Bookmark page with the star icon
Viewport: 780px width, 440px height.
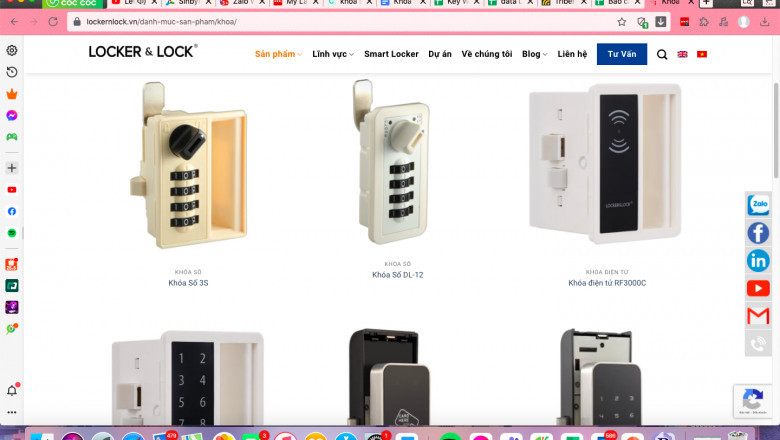pyautogui.click(x=622, y=22)
